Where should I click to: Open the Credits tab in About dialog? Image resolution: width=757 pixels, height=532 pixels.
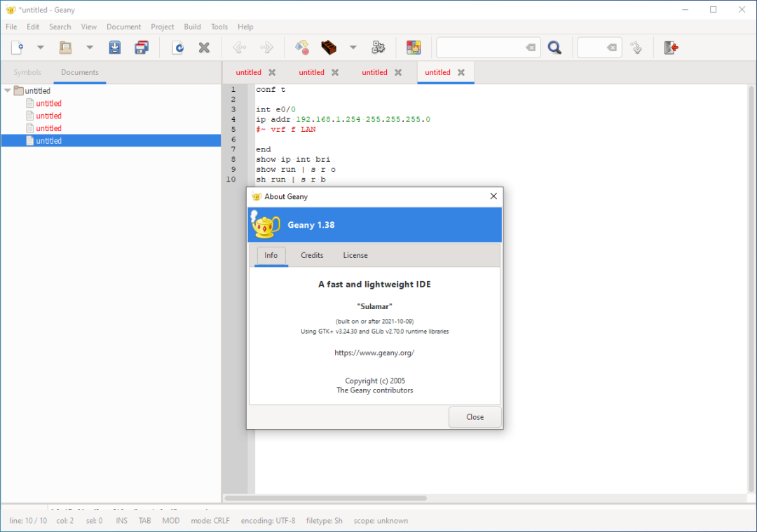click(312, 255)
